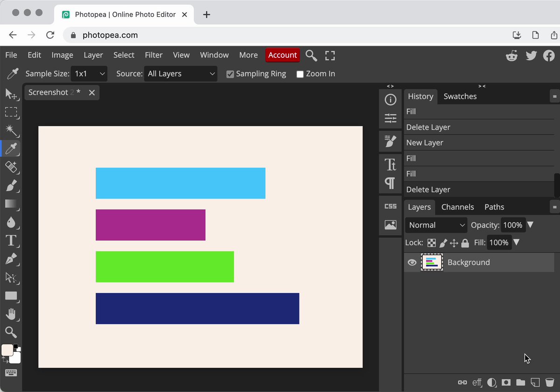Select the Eyedropper tool in left toolbar
Image resolution: width=560 pixels, height=392 pixels.
point(11,149)
